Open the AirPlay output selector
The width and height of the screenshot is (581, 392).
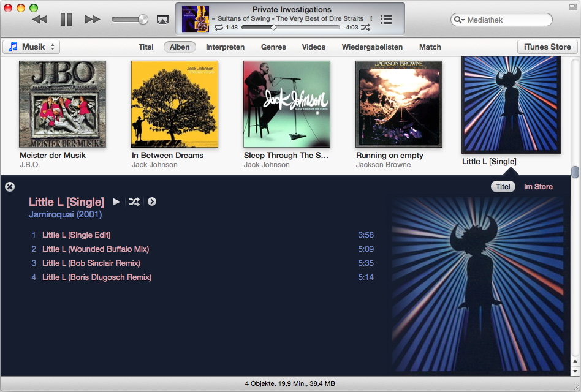click(162, 20)
